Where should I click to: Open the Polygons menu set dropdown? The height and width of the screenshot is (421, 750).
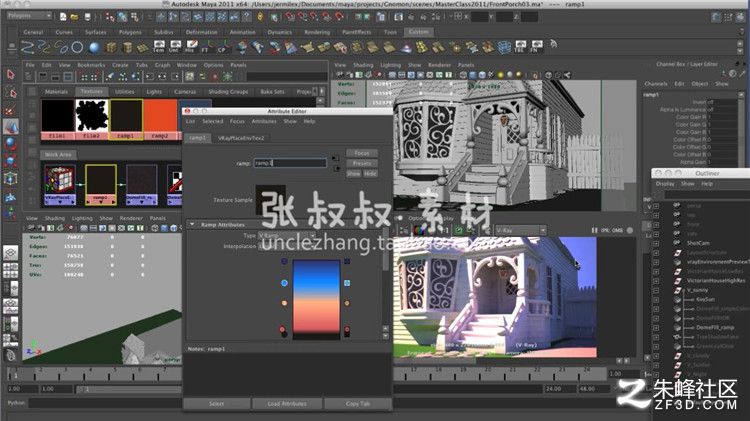point(29,16)
